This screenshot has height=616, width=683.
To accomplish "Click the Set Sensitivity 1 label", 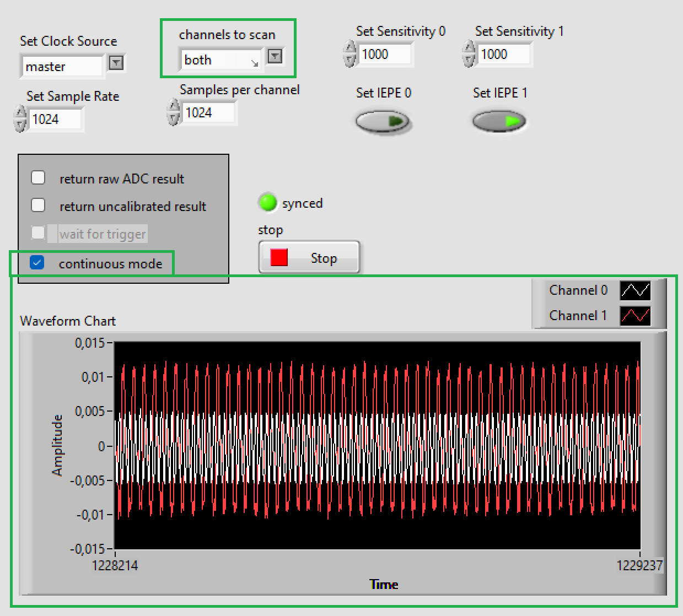I will pyautogui.click(x=519, y=31).
